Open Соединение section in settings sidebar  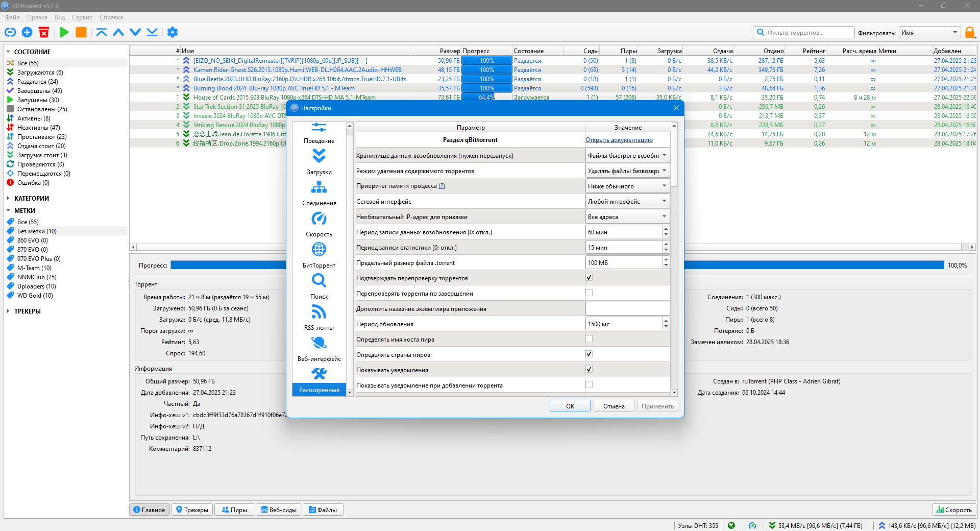pos(319,193)
